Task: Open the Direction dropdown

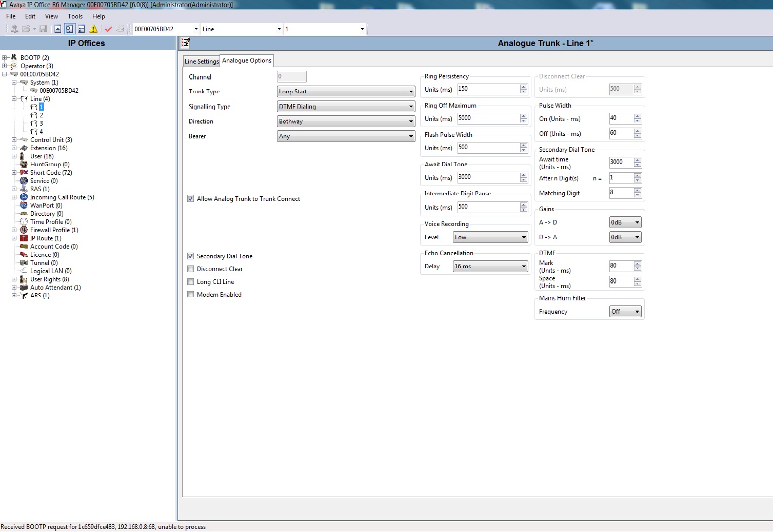Action: 346,121
